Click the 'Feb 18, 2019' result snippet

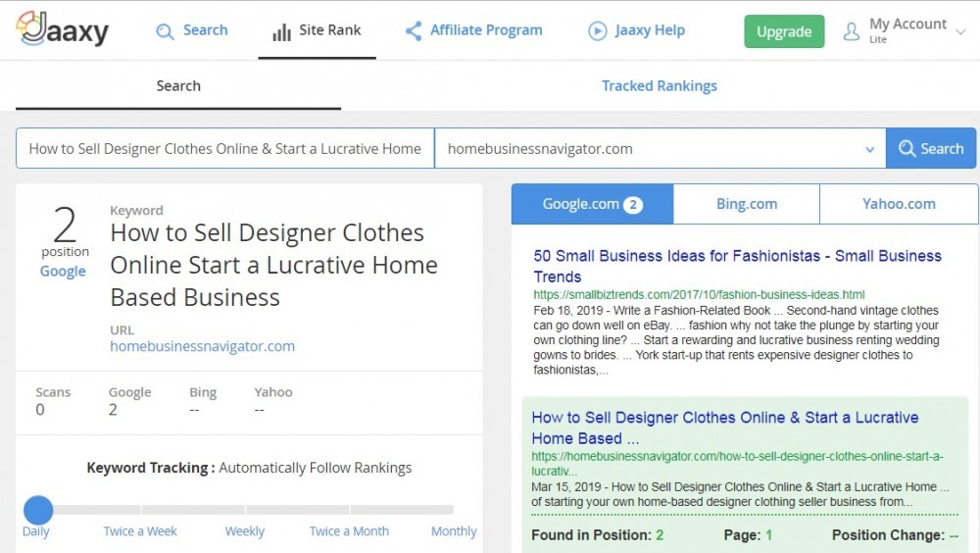click(x=736, y=339)
